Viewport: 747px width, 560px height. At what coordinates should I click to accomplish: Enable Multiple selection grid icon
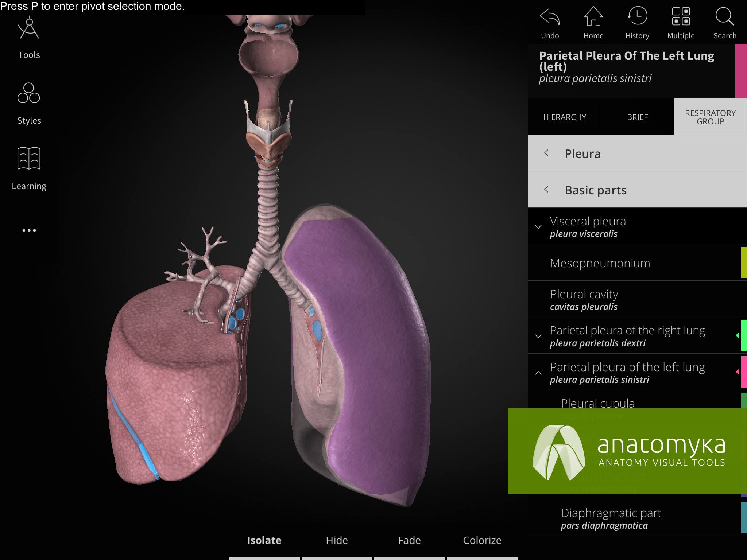(681, 16)
